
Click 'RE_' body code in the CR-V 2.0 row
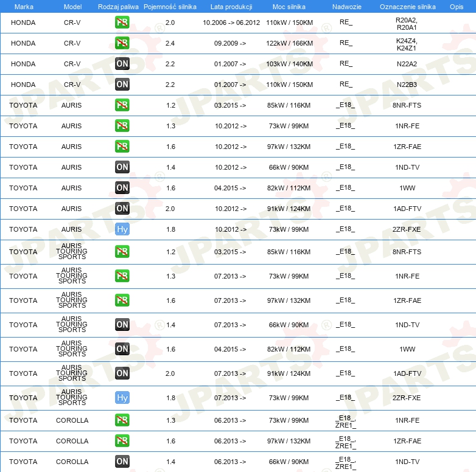(x=346, y=22)
